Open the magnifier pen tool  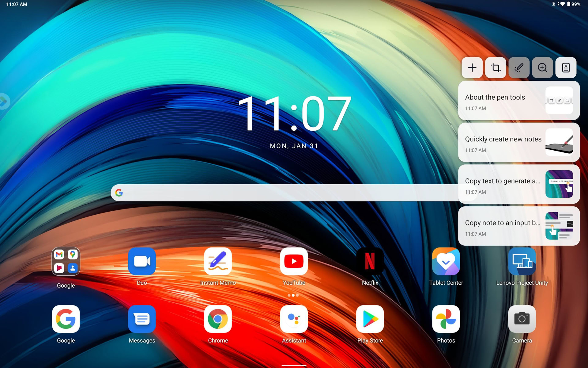point(542,67)
